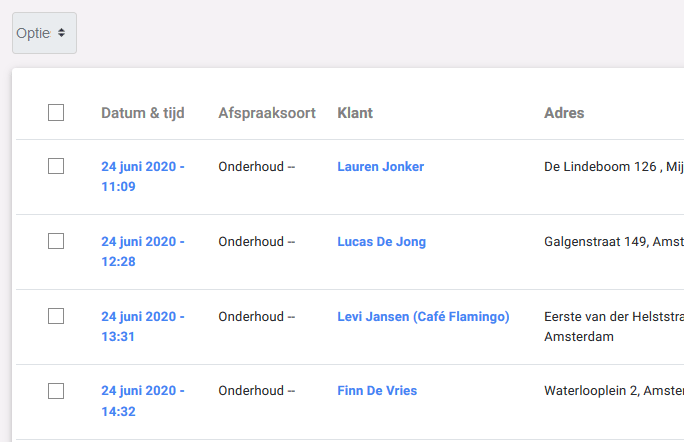Click the Klant column header
Screen dimensions: 684x442
pyautogui.click(x=355, y=113)
